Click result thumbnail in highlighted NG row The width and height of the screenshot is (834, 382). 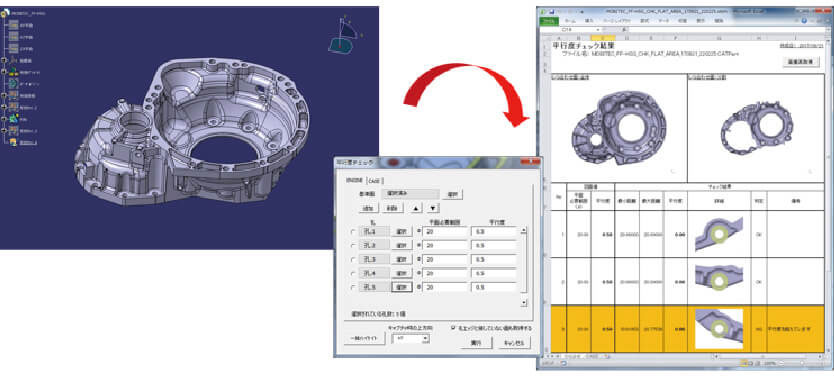pyautogui.click(x=719, y=329)
